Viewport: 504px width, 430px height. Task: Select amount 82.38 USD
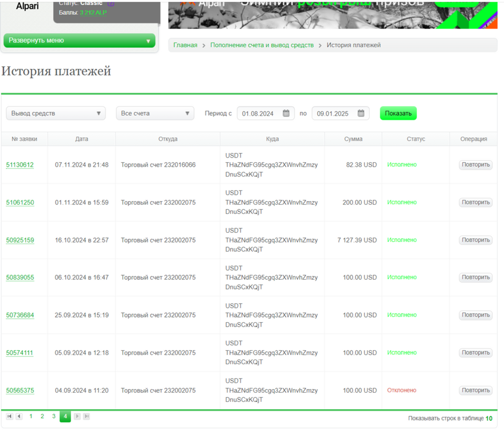coord(361,165)
